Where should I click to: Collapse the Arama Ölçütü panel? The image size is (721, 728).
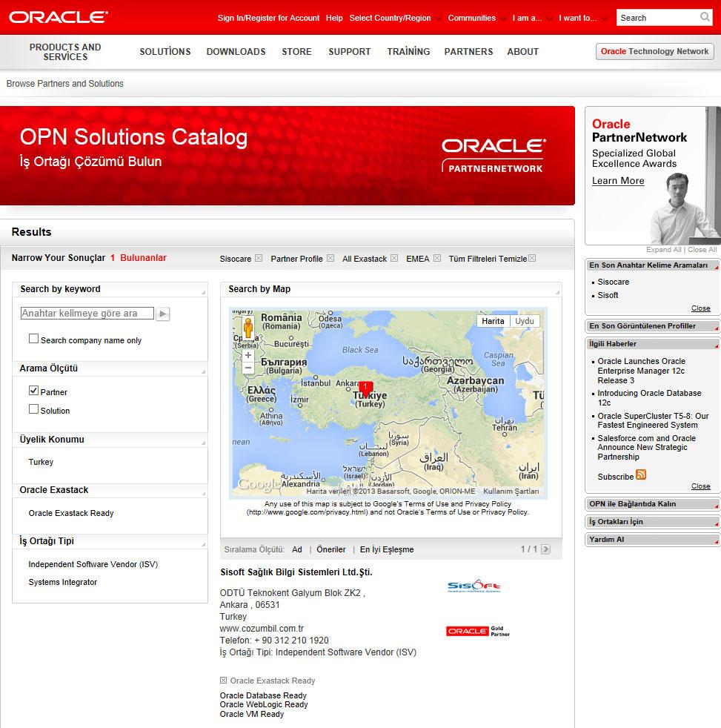click(x=203, y=371)
